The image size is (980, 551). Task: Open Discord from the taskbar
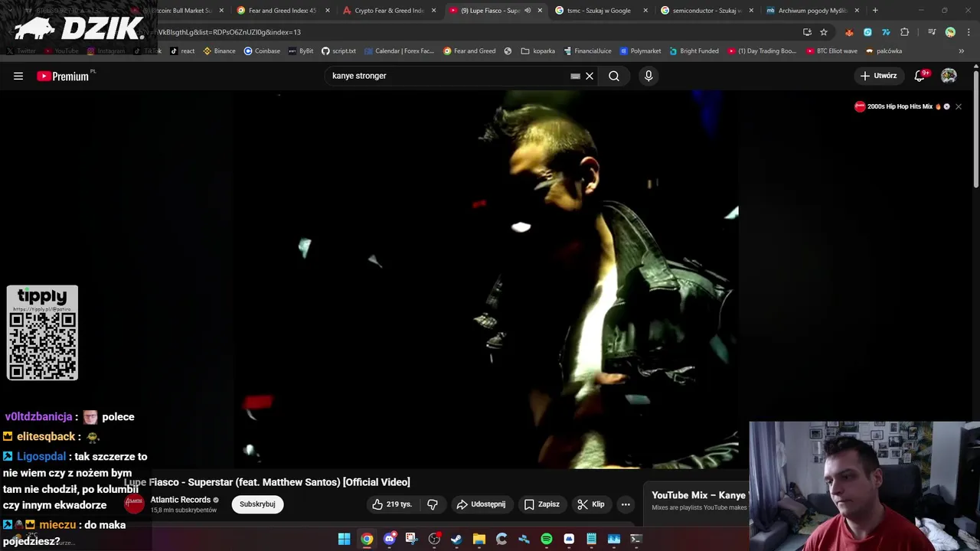389,540
